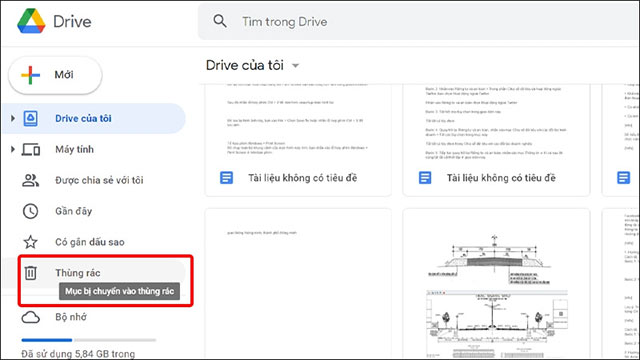The width and height of the screenshot is (640, 360).
Task: Expand the 'Máy tính' tree arrow
Action: (13, 149)
